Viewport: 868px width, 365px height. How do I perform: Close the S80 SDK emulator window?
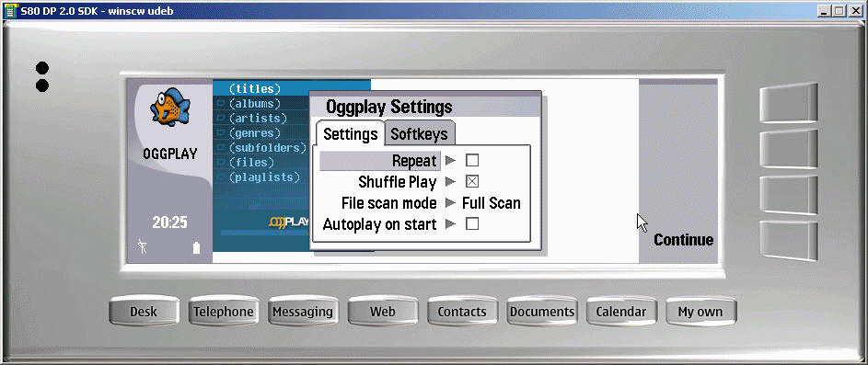coord(855,10)
